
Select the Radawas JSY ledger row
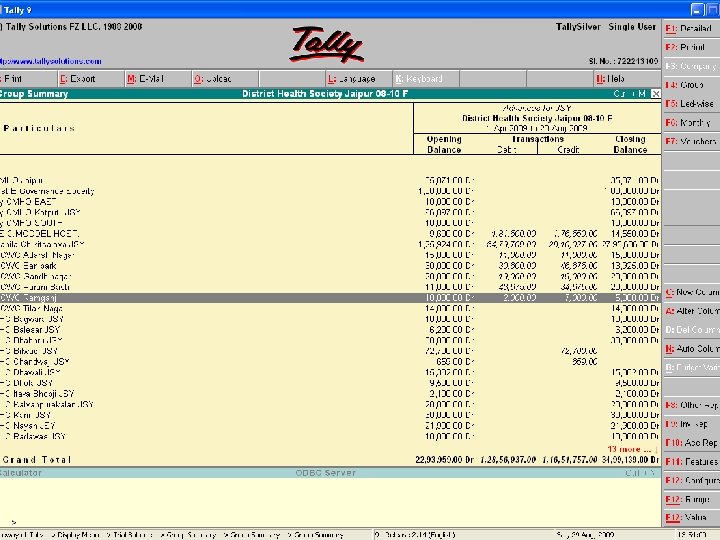click(x=330, y=437)
